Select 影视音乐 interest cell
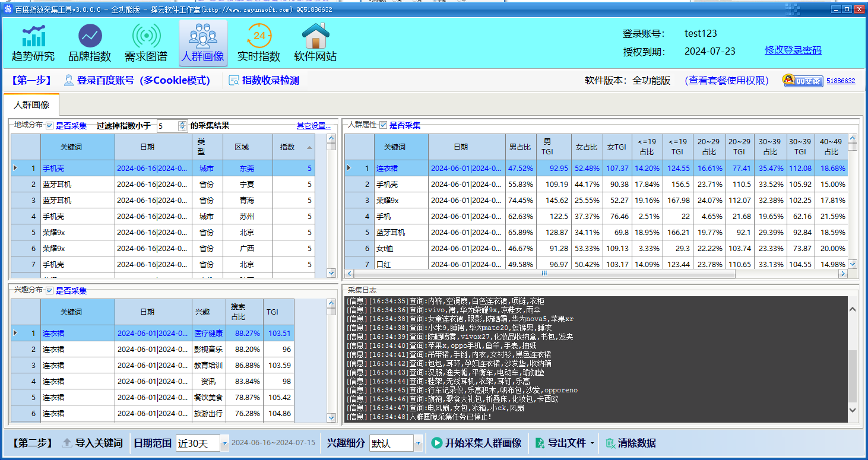This screenshot has width=868, height=460. click(x=209, y=350)
